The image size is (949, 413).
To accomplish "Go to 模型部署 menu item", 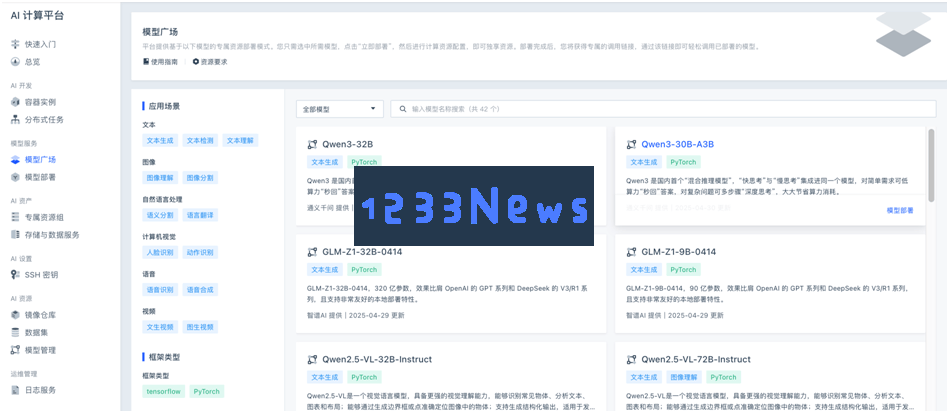I will [x=41, y=177].
